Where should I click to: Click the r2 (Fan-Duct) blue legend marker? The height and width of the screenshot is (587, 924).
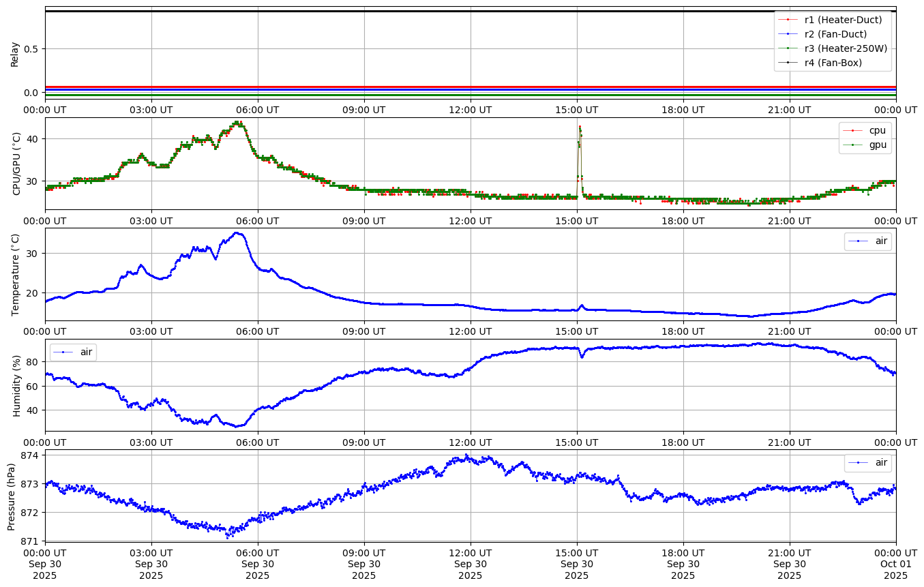tap(788, 34)
